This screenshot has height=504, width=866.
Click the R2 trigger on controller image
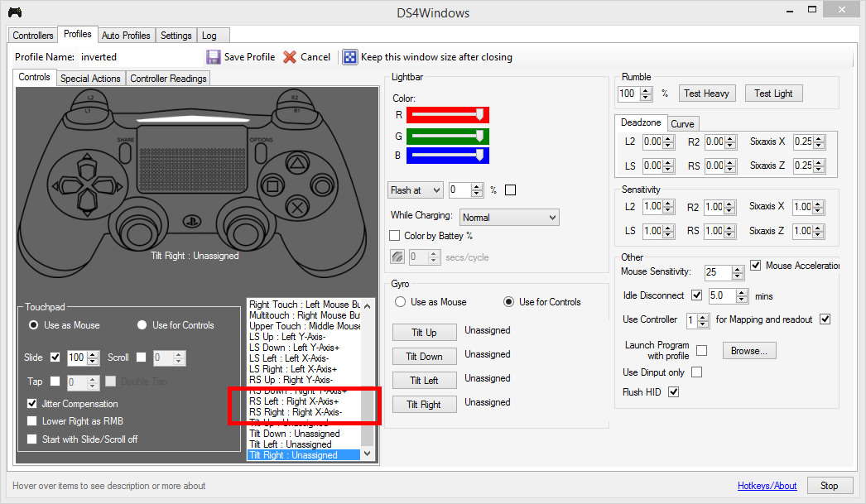(295, 98)
